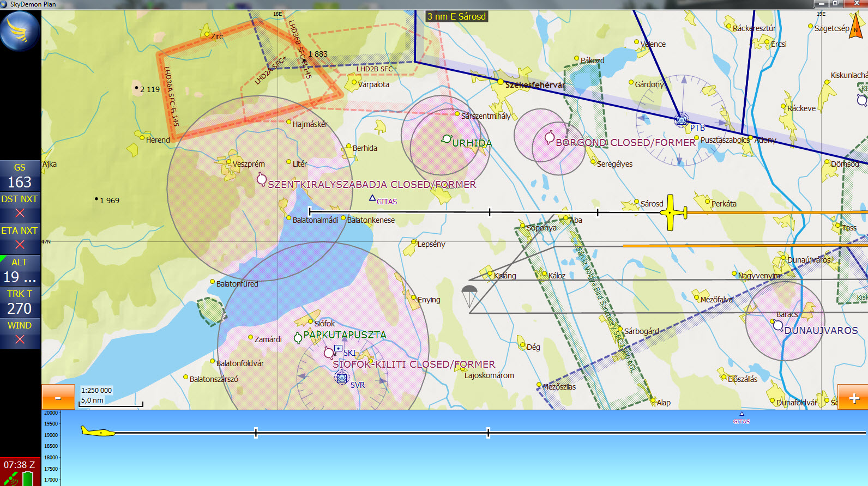Viewport: 868px width, 486px height.
Task: Open the SkyDemon globe main menu
Action: 20,31
